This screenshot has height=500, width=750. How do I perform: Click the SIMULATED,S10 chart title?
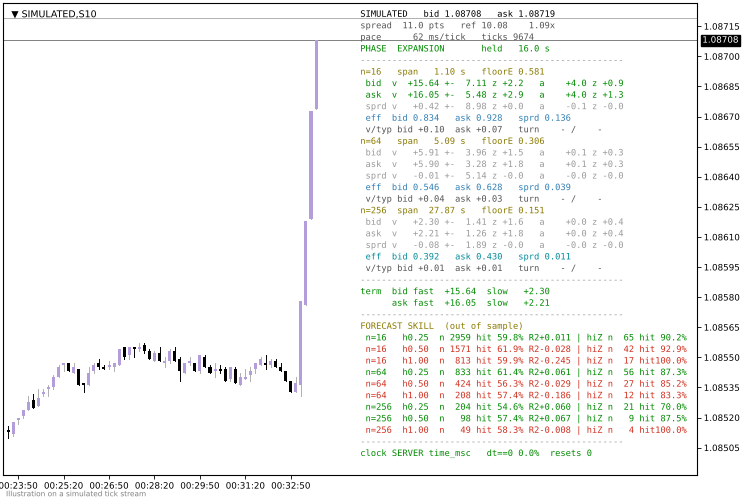coord(59,14)
